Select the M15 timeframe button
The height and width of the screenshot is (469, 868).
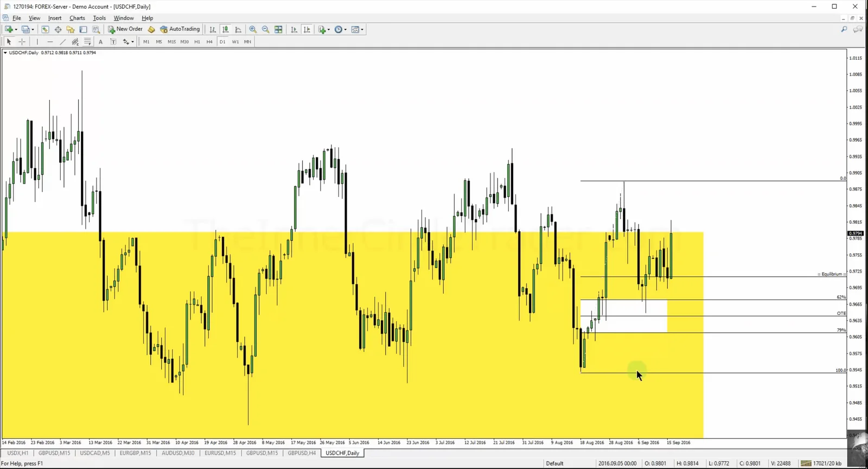(172, 42)
